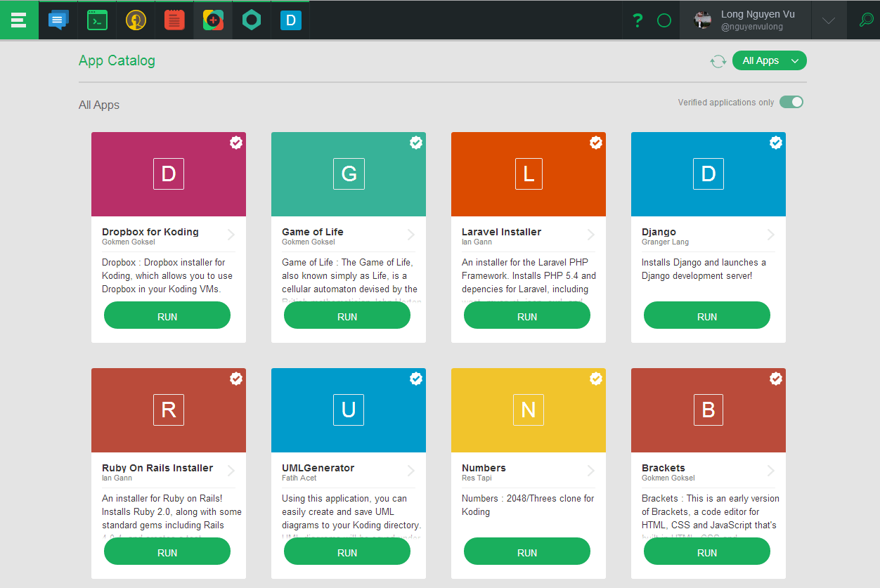Open the red notepad editor icon
This screenshot has height=588, width=880.
pyautogui.click(x=174, y=20)
